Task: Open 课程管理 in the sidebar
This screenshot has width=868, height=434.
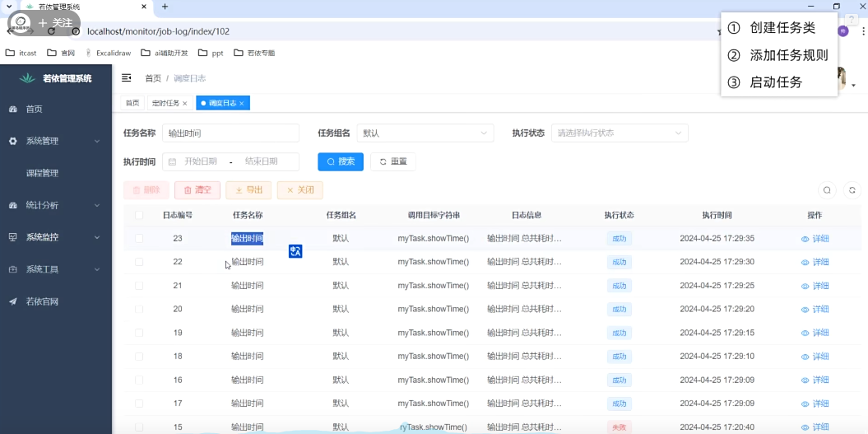Action: point(56,174)
